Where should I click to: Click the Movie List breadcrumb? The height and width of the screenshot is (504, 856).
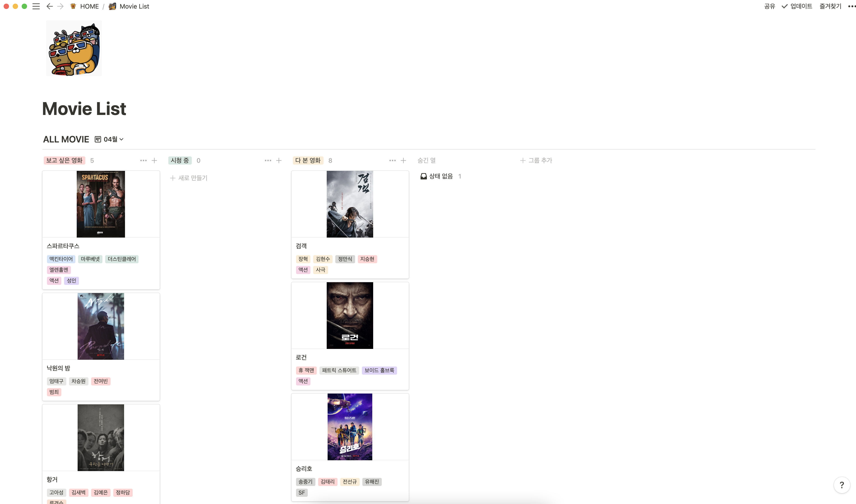coord(129,7)
